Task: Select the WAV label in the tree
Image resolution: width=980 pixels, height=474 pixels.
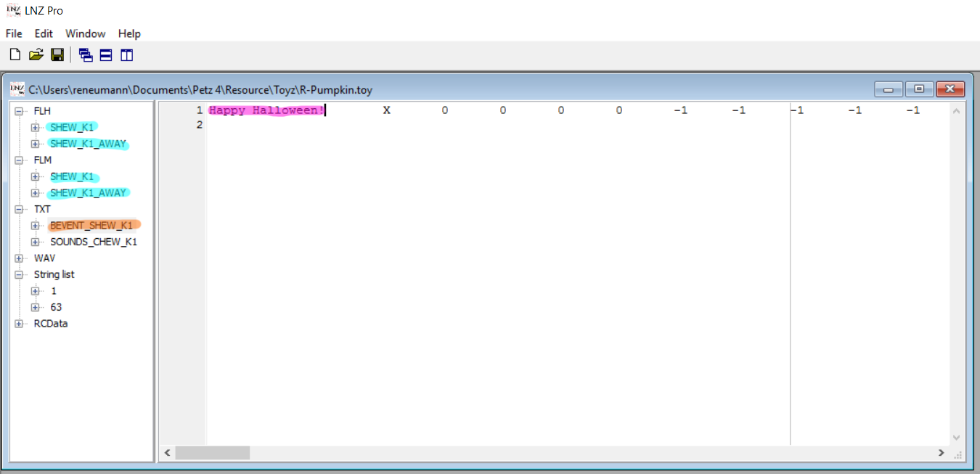Action: 44,258
